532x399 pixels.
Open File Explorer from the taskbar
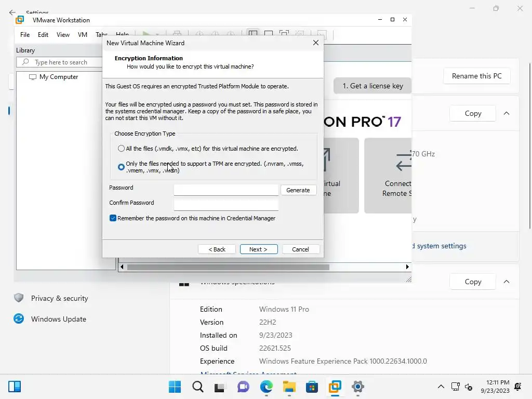click(289, 387)
